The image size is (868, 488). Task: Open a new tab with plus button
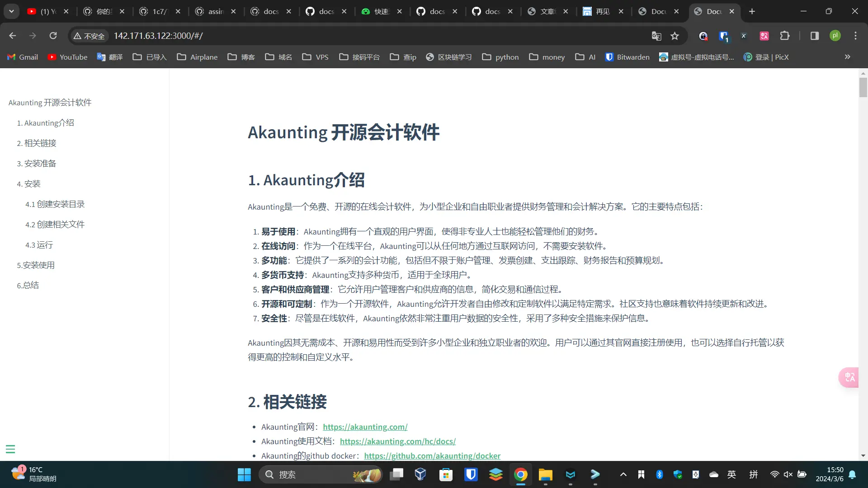(x=752, y=11)
